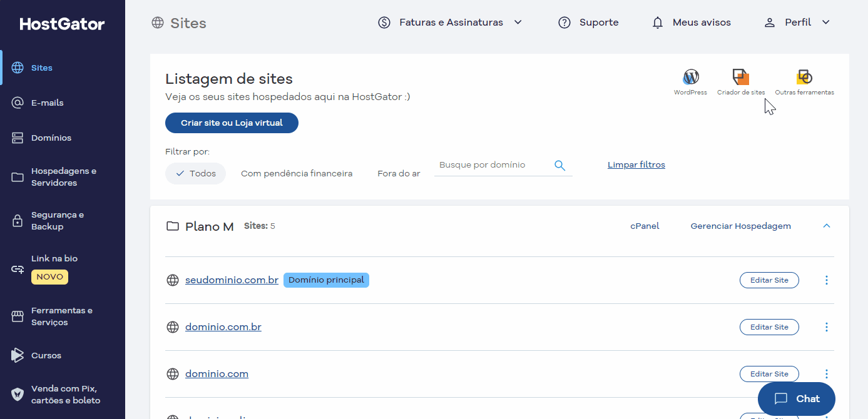Screen dimensions: 868x419
Task: Filter sites by Fora do ar
Action: click(x=399, y=173)
